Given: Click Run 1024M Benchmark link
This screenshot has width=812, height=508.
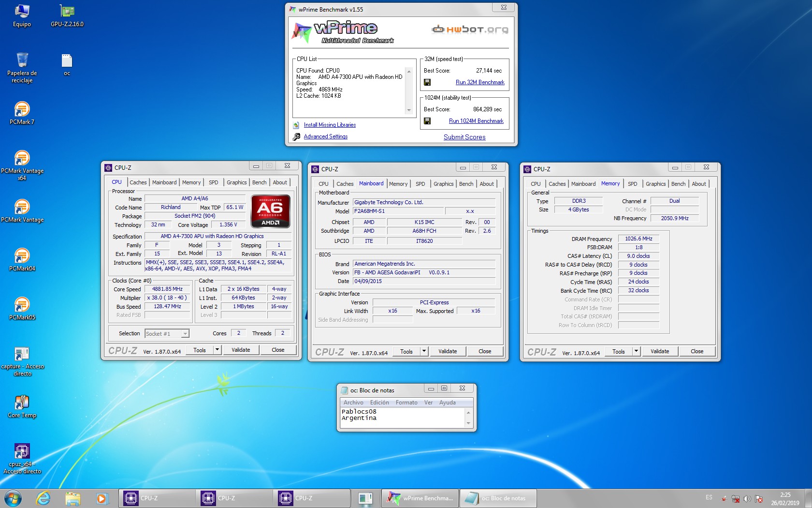Looking at the screenshot, I should point(476,121).
